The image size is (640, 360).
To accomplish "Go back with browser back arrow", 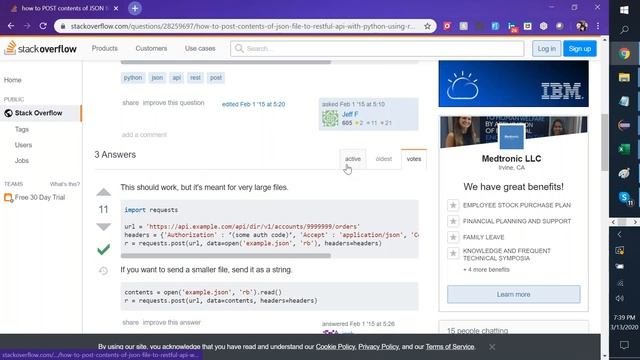I will pos(11,26).
